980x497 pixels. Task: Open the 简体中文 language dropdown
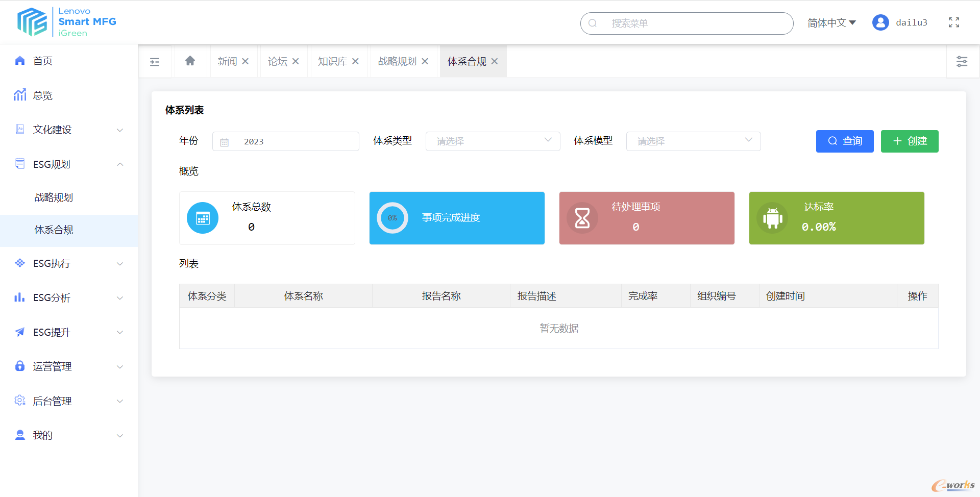point(831,23)
